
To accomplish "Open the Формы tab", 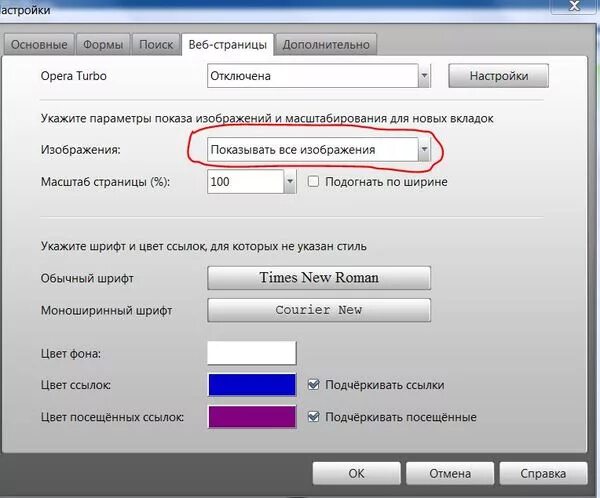I will (103, 44).
